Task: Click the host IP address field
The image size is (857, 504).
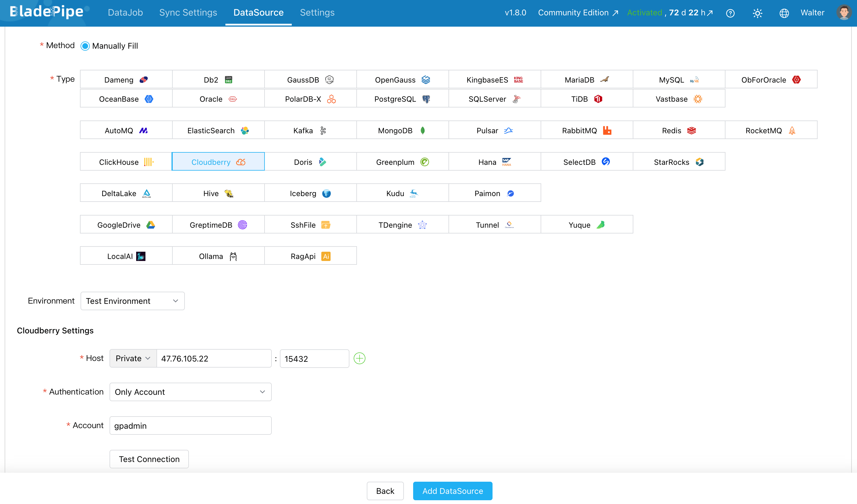Action: [x=214, y=358]
